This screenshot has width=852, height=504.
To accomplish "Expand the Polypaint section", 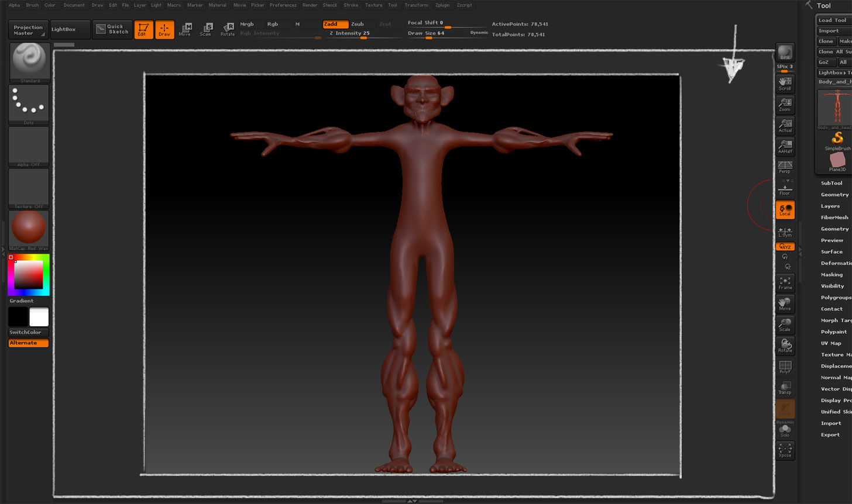I will 834,332.
